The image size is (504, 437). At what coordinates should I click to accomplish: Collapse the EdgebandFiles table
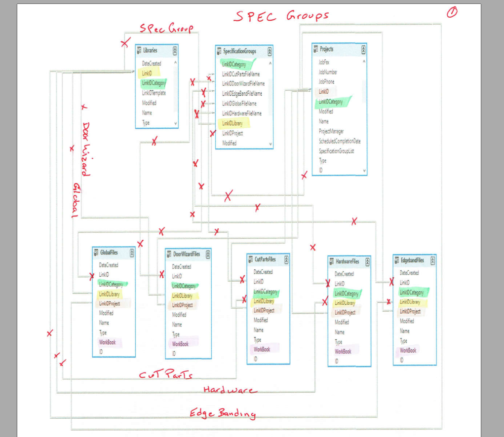click(432, 261)
